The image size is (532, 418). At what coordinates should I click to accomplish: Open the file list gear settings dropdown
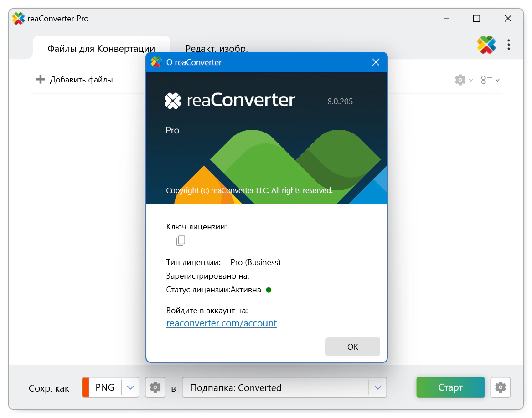click(x=463, y=80)
